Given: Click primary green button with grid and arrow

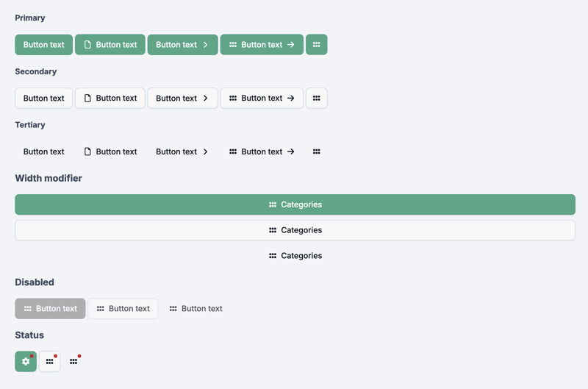Looking at the screenshot, I should (x=262, y=45).
